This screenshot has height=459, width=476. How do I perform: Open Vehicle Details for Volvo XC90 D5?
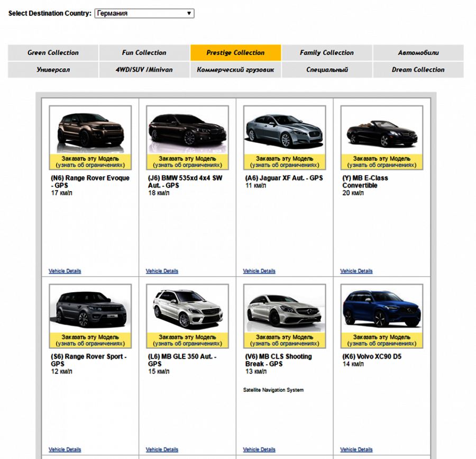(x=356, y=449)
